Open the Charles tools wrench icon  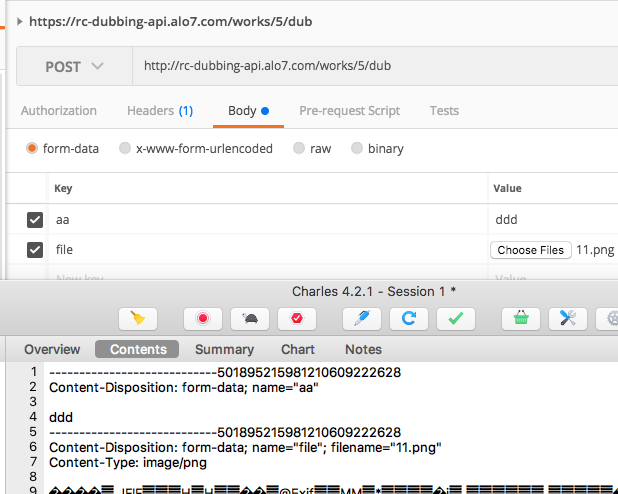point(568,318)
